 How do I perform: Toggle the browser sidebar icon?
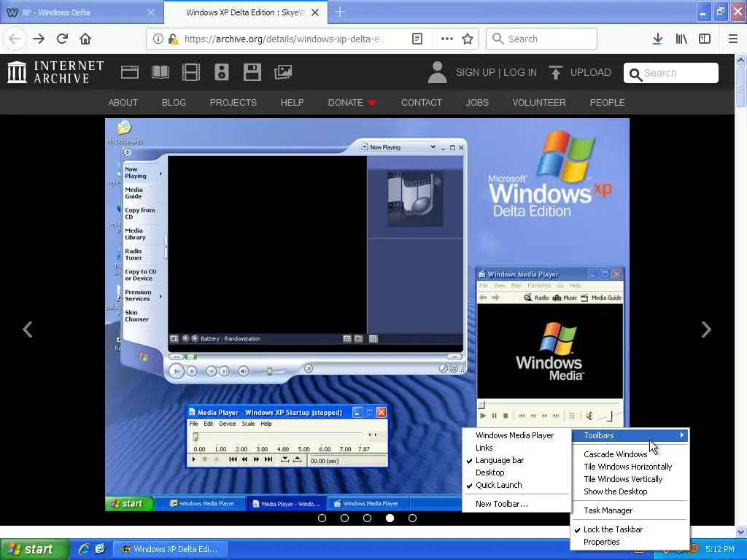coord(705,39)
